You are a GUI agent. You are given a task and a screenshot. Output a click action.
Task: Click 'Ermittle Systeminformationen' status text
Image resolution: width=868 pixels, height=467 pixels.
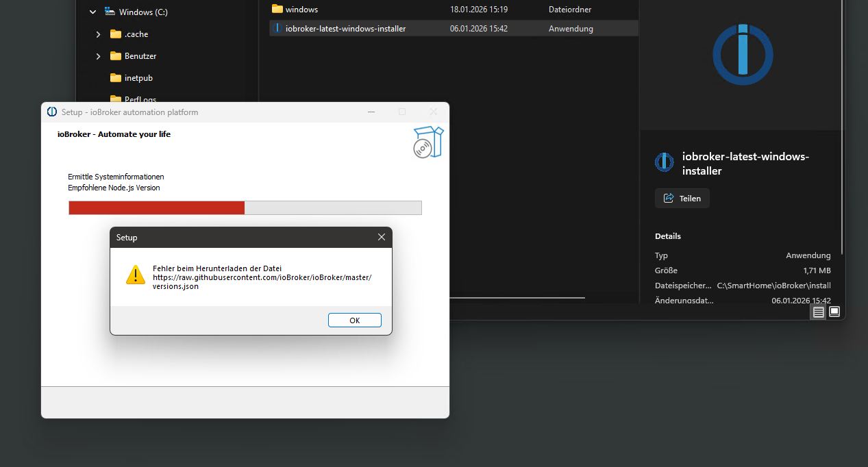click(x=116, y=177)
